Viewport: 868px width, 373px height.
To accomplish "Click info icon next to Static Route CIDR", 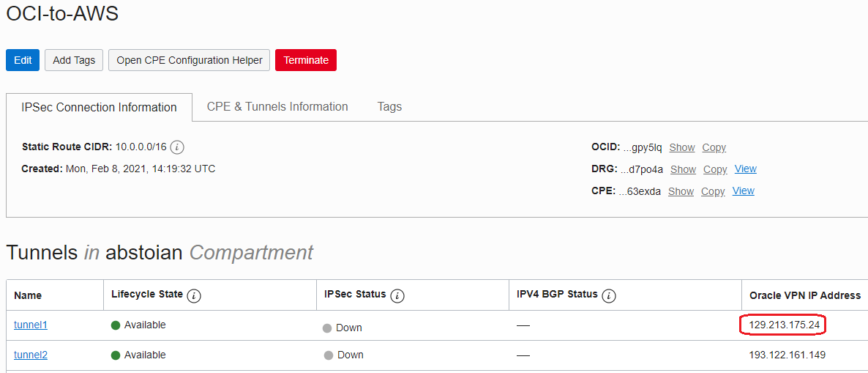I will [x=177, y=147].
